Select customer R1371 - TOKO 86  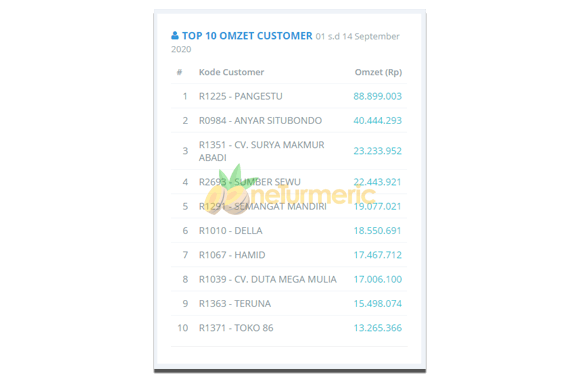(236, 328)
